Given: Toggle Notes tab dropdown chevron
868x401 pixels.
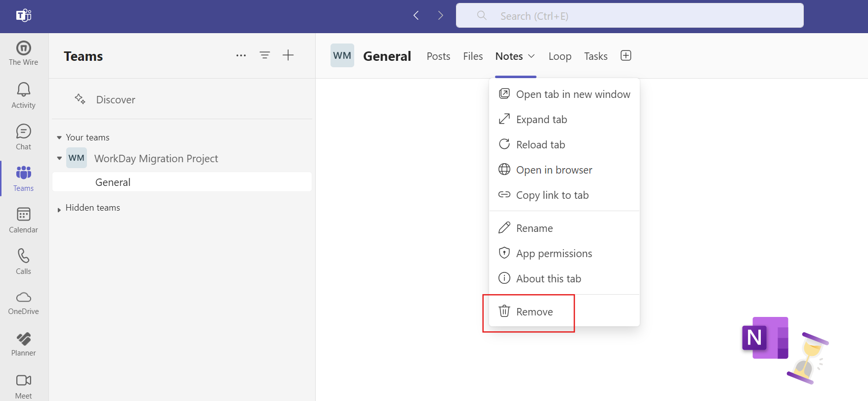Looking at the screenshot, I should (532, 56).
